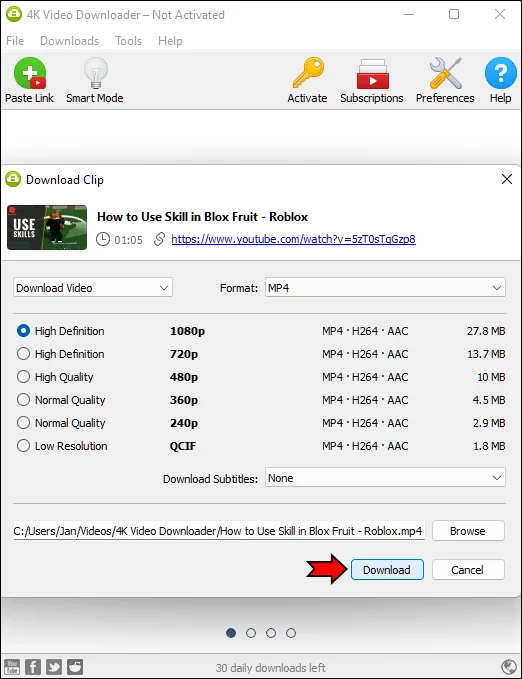Minimize the 4K Video Downloader window
The image size is (522, 679).
pyautogui.click(x=409, y=14)
